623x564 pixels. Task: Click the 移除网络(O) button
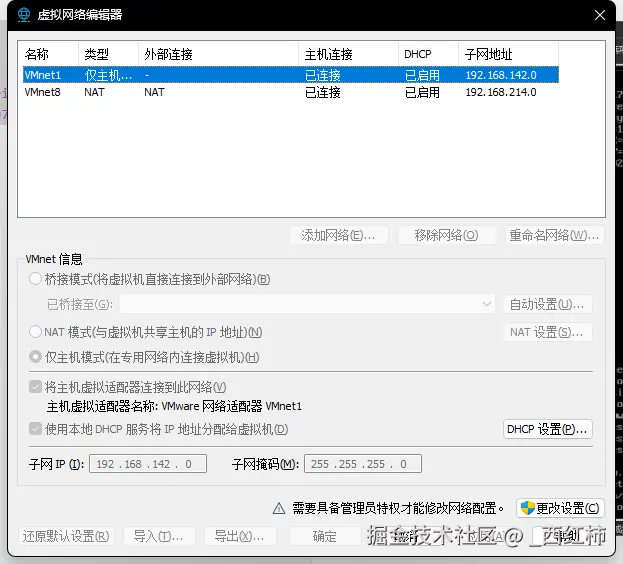point(447,235)
